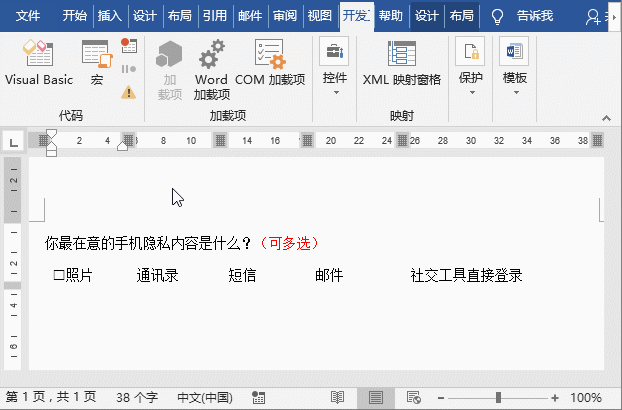Open the first 布局 tab before 引用
Image resolution: width=622 pixels, height=410 pixels.
pyautogui.click(x=179, y=16)
